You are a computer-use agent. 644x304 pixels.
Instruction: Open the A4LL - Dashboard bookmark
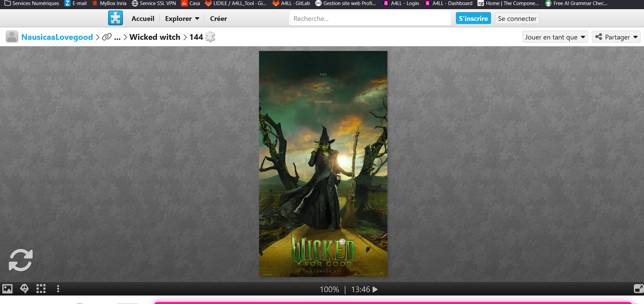click(x=448, y=3)
